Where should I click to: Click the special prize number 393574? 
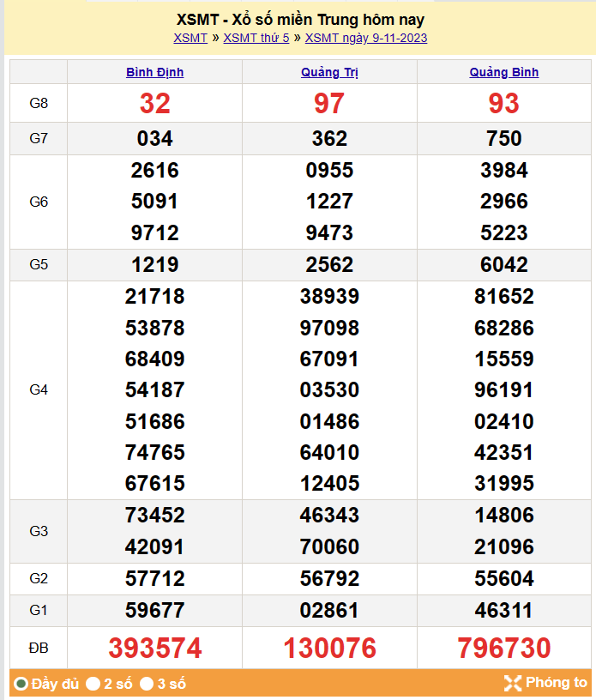coord(154,648)
